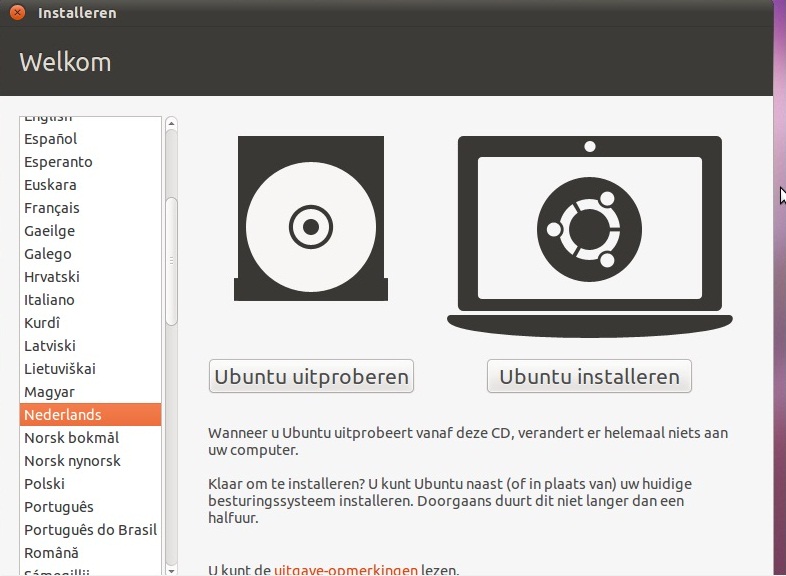The width and height of the screenshot is (786, 576).
Task: Pick Hrvatski from the language list
Action: pyautogui.click(x=90, y=277)
